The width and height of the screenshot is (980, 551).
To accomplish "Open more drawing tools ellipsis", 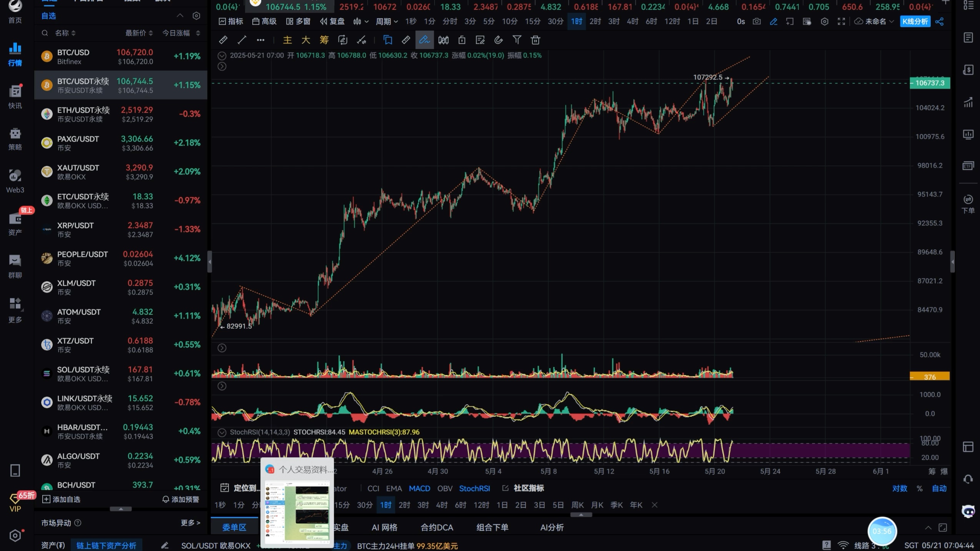I will click(260, 40).
